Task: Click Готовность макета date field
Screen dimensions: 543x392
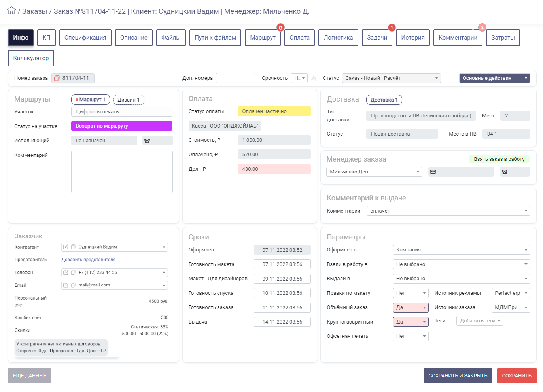Action: (x=282, y=264)
